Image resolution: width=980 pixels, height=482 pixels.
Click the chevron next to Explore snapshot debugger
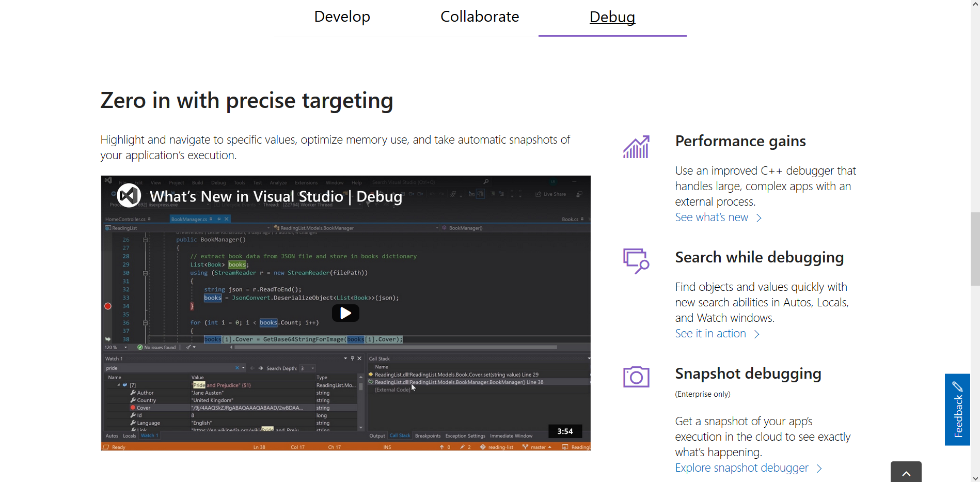click(x=819, y=469)
